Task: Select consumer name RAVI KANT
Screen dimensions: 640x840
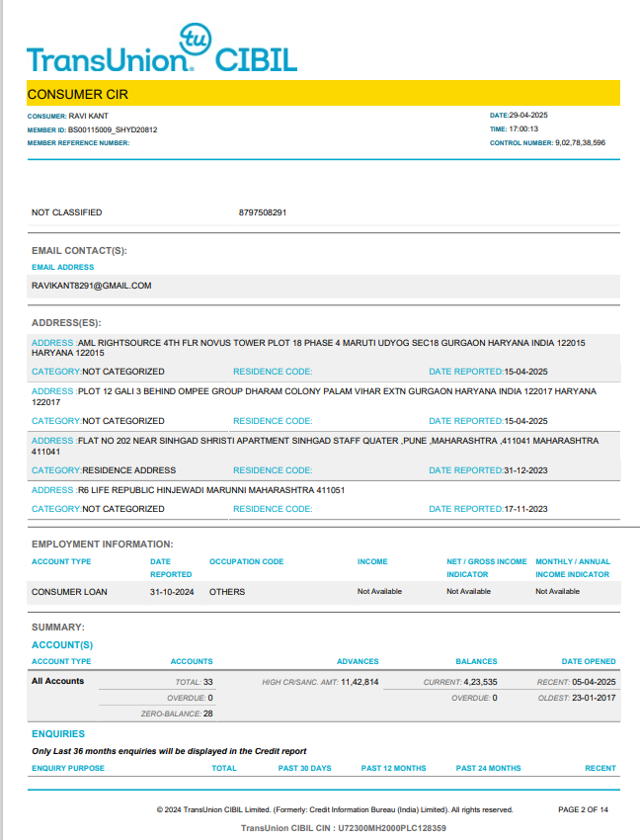Action: tap(88, 116)
